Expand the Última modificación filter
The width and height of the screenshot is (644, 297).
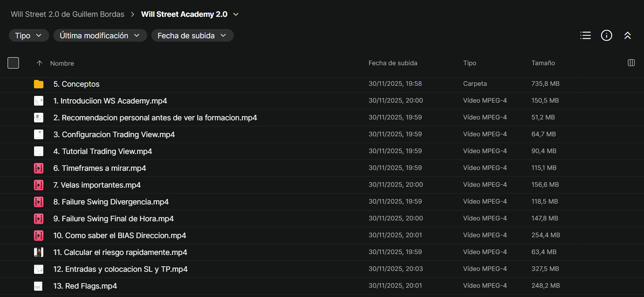(x=100, y=36)
